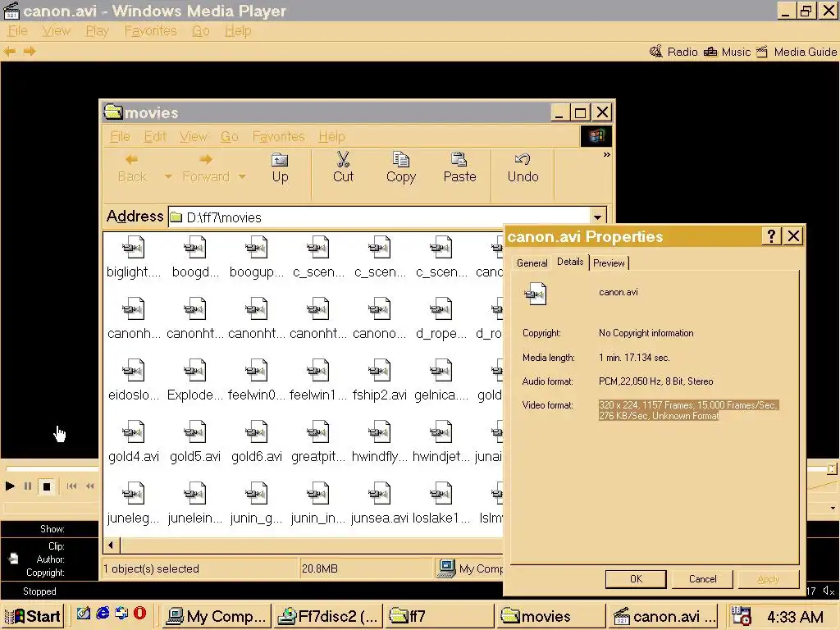The image size is (840, 630).
Task: Click the Cut tool in movies toolbar
Action: tap(344, 168)
